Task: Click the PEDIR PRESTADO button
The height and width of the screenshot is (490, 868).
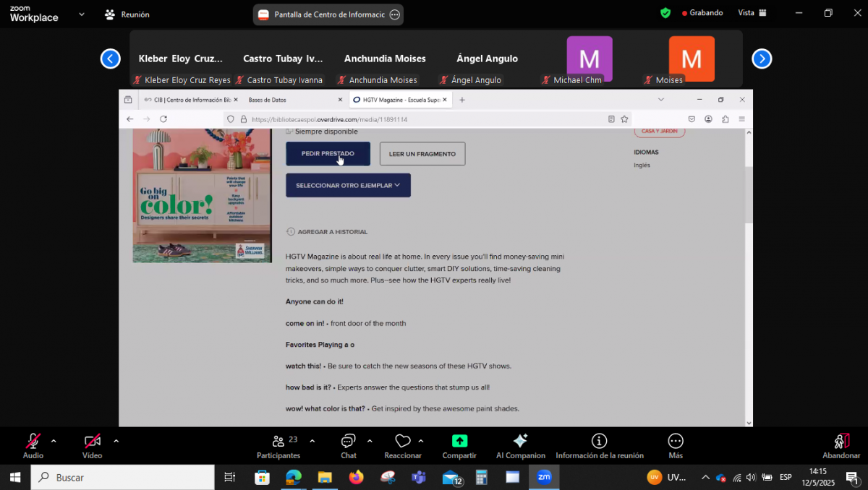Action: [x=328, y=153]
